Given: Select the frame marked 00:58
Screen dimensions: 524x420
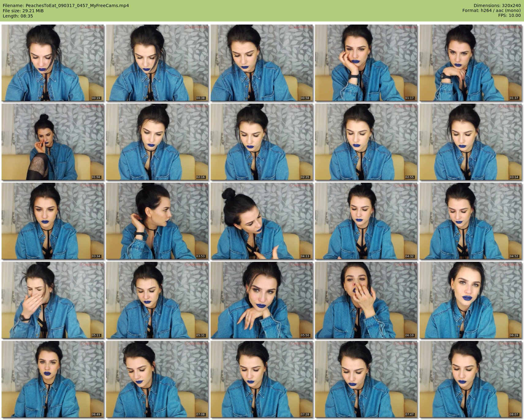Looking at the screenshot, I should click(261, 63).
